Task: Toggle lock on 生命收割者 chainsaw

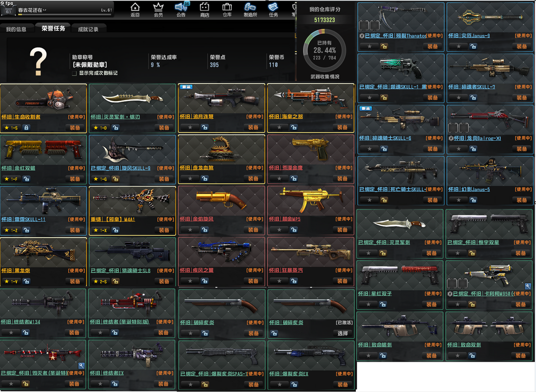Action: pos(26,128)
